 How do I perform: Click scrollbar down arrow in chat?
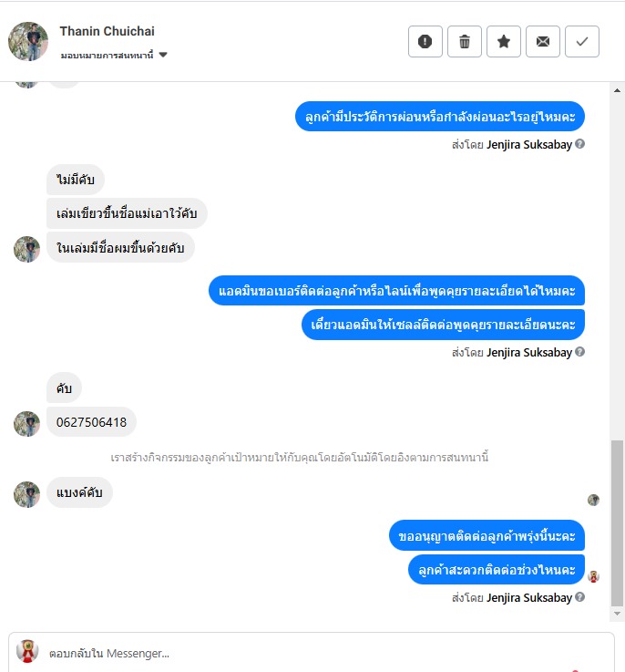617,614
